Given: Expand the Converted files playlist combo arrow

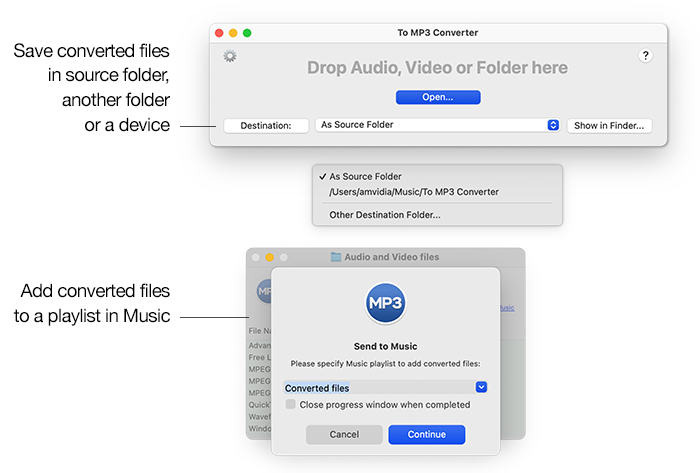Looking at the screenshot, I should click(x=481, y=387).
